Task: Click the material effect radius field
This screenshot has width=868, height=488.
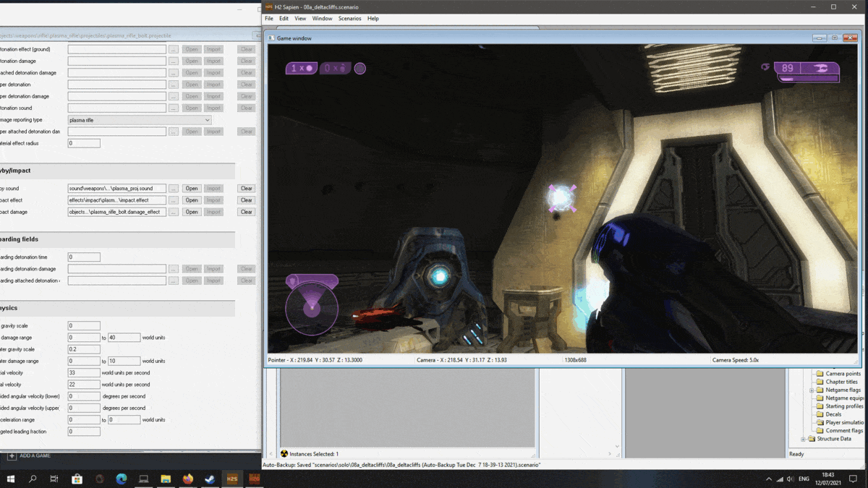Action: tap(84, 143)
